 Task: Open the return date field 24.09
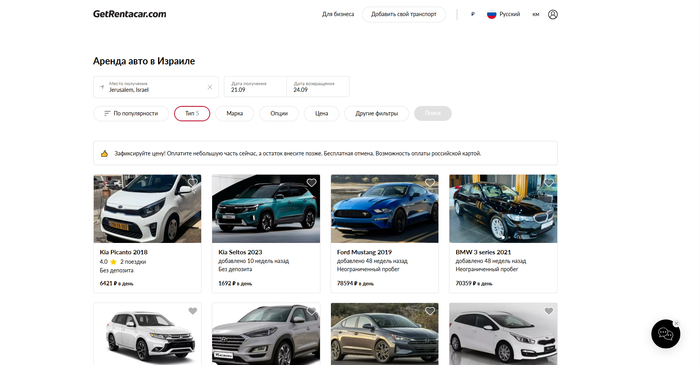[318, 87]
